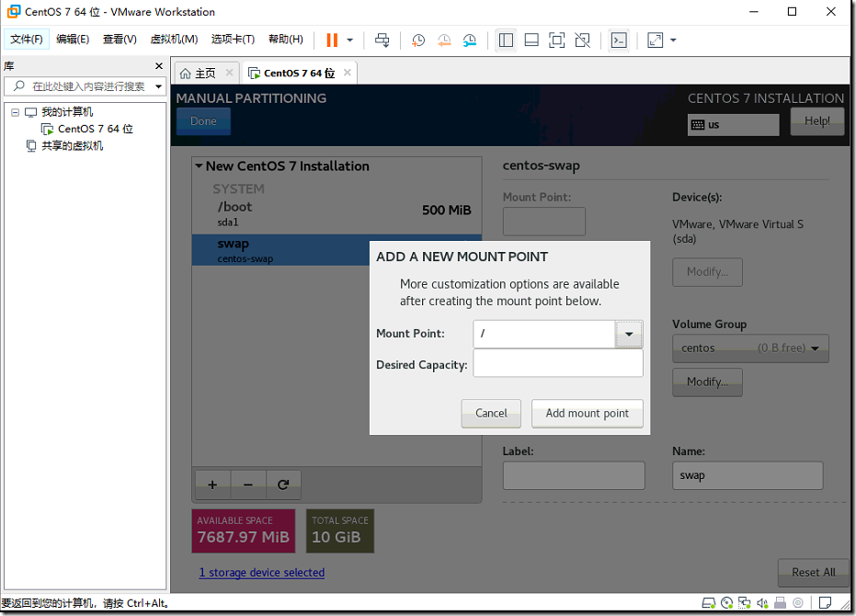Click the Reset All button

813,573
